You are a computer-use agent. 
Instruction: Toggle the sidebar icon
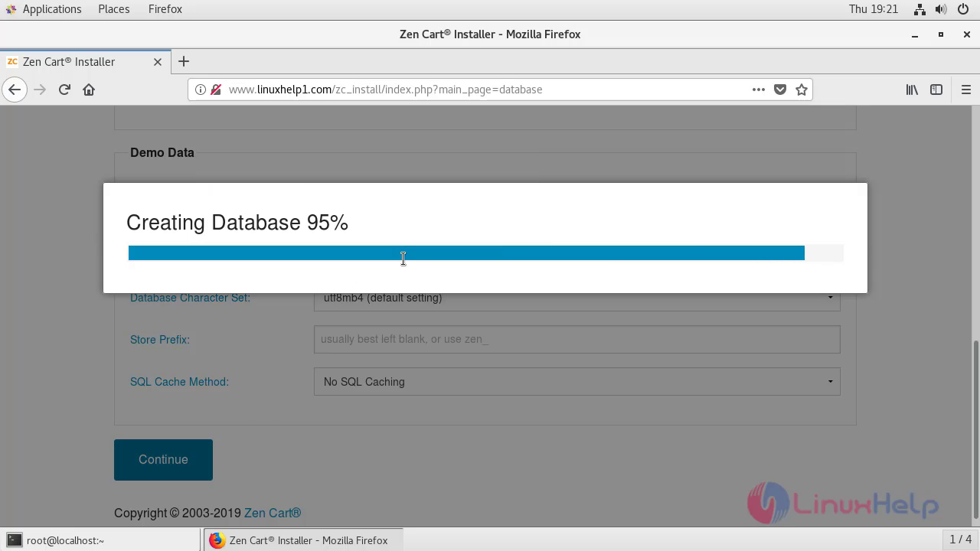pyautogui.click(x=936, y=90)
